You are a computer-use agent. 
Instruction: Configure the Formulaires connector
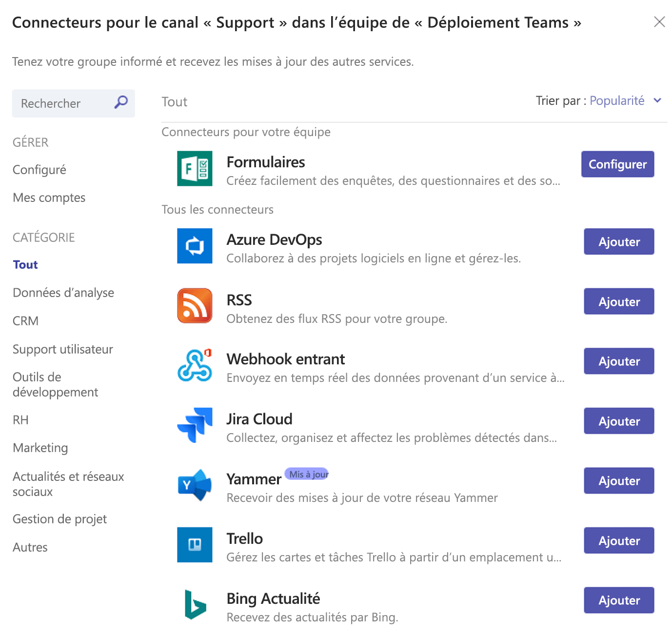click(x=617, y=164)
